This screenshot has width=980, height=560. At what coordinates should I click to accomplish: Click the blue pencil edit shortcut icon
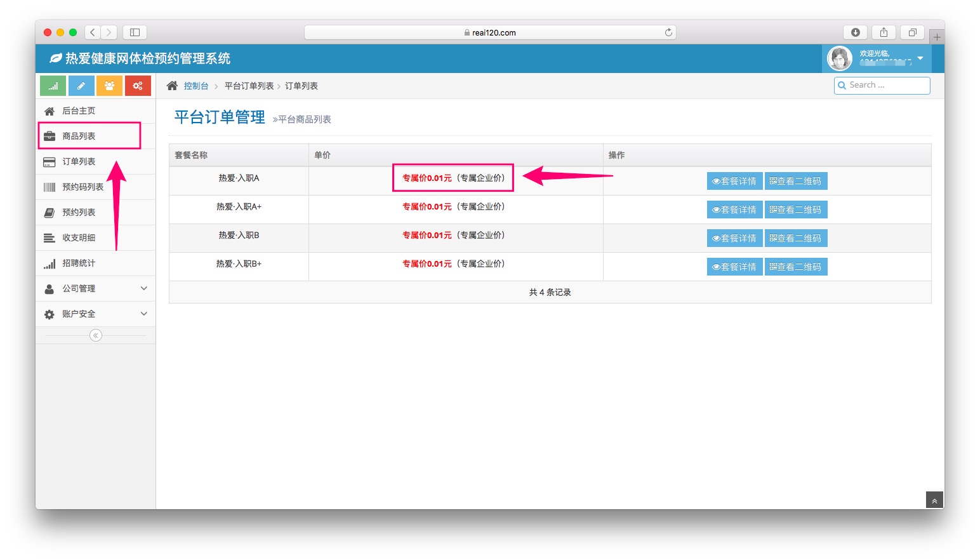pyautogui.click(x=81, y=86)
